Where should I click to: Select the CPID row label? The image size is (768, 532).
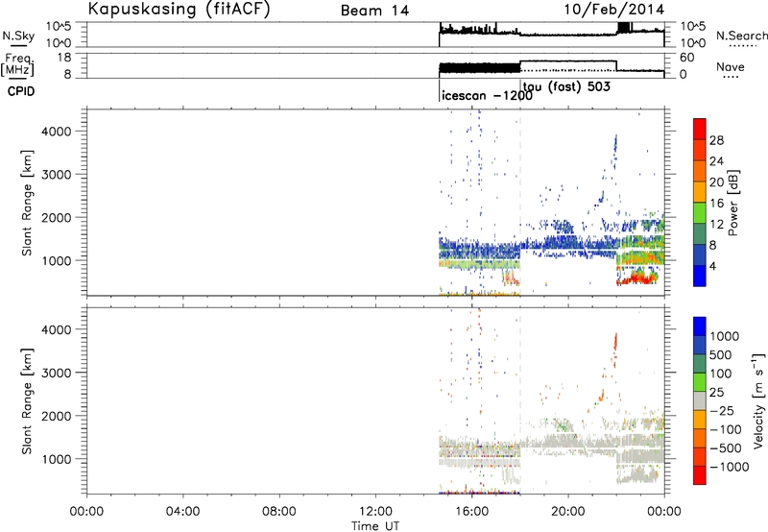[21, 91]
